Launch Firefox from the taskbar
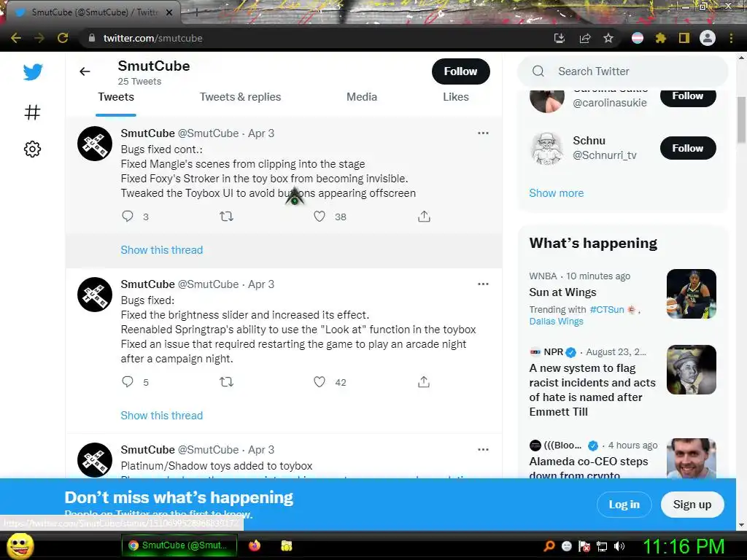 coord(255,545)
